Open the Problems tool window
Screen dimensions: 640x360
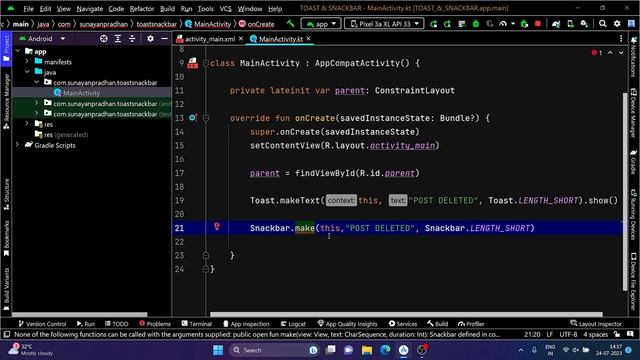155,324
